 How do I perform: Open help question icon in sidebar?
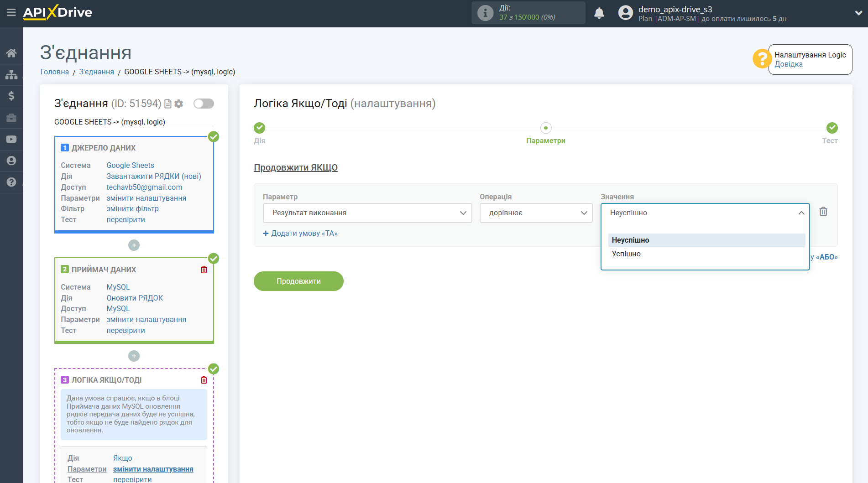(11, 182)
